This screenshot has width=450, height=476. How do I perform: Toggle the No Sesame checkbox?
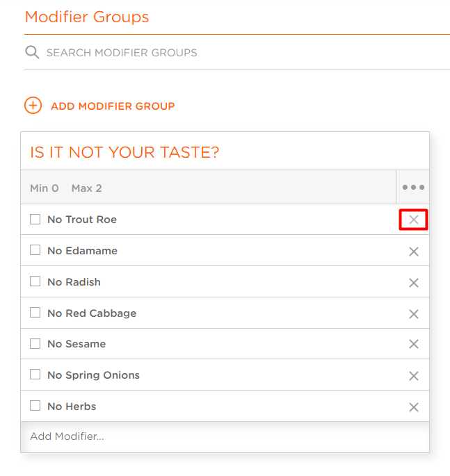[35, 344]
